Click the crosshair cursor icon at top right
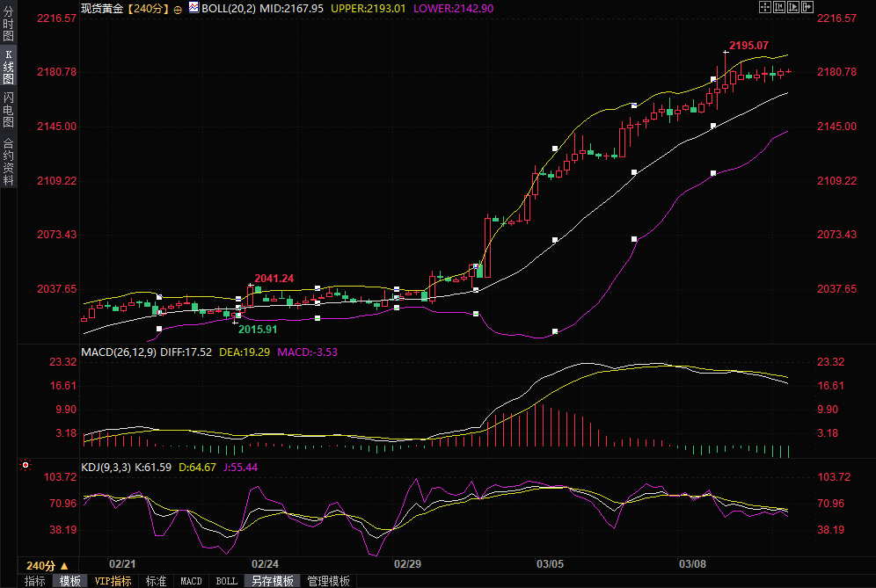This screenshot has width=876, height=588. click(x=764, y=7)
